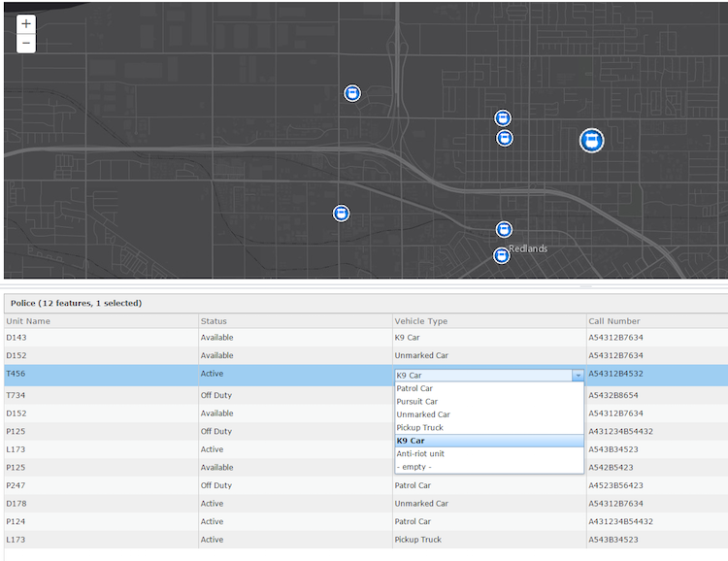Select the D143 unit row
This screenshot has height=561, width=728.
point(97,338)
